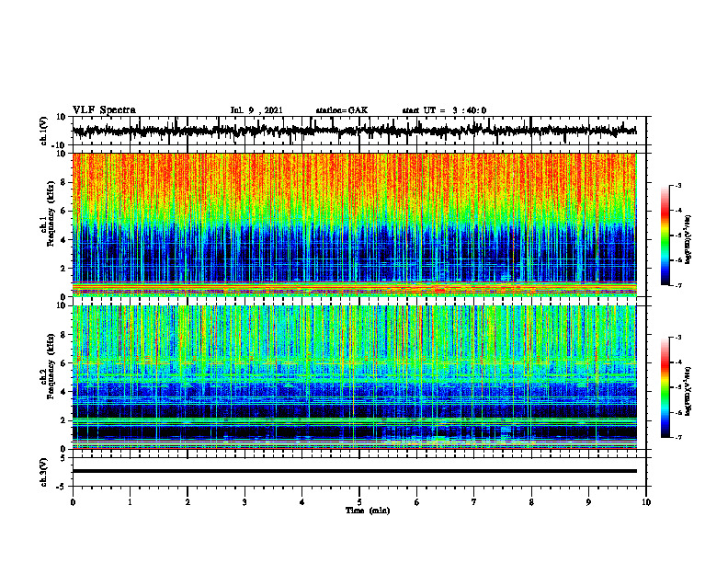Screen dimensions: 728x563
Task: Click the time axis tick label "7"
Action: [474, 502]
